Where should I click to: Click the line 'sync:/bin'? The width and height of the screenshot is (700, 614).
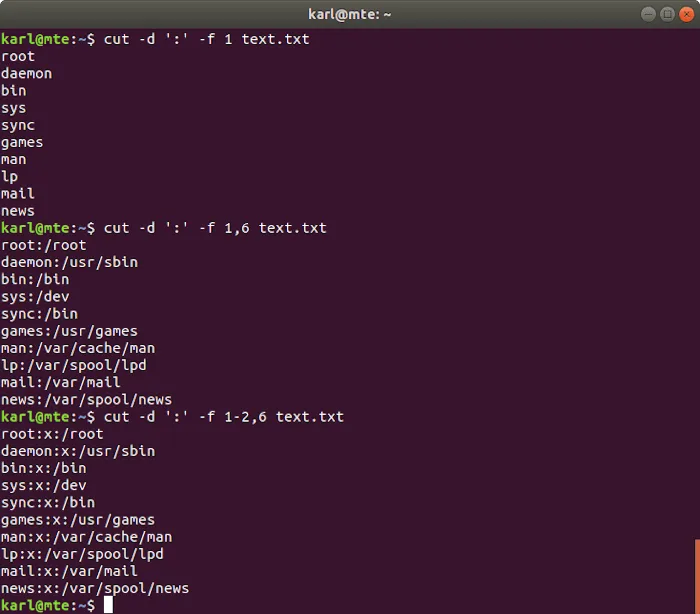(39, 314)
